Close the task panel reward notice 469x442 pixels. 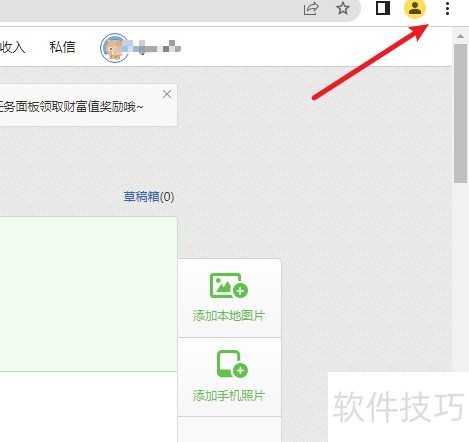(167, 94)
